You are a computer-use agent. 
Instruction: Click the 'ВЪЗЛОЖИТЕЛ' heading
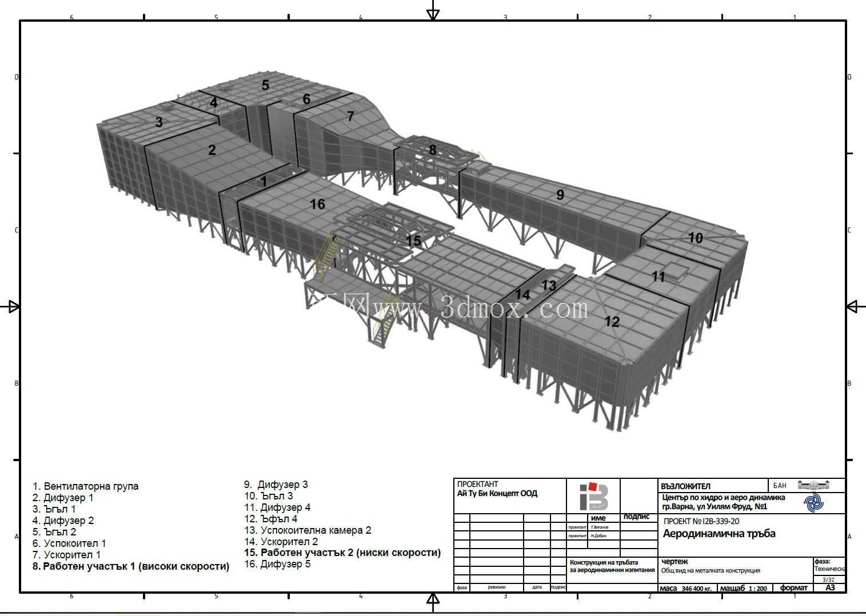pyautogui.click(x=685, y=486)
